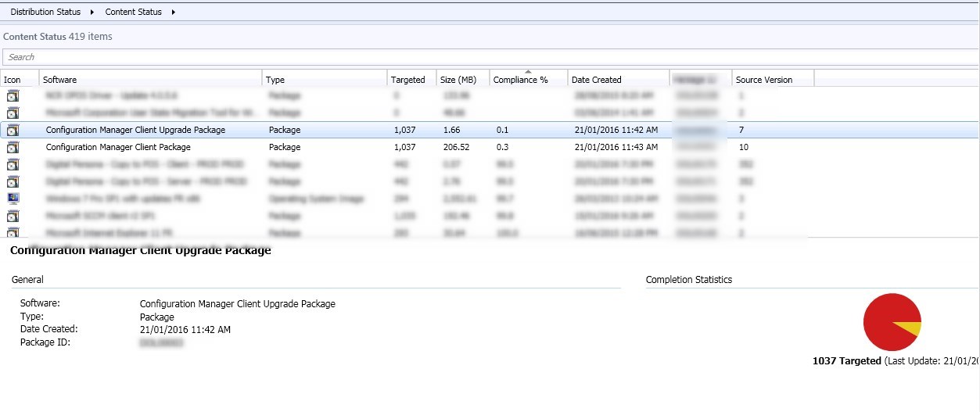Click the Configuration Manager Client Upgrade Package row icon
The image size is (980, 412).
[x=13, y=130]
